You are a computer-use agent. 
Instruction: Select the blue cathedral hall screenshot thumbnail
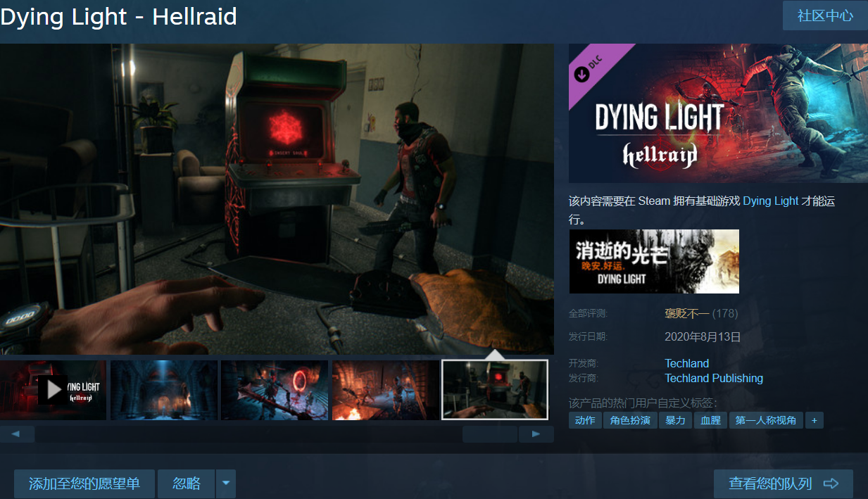164,390
